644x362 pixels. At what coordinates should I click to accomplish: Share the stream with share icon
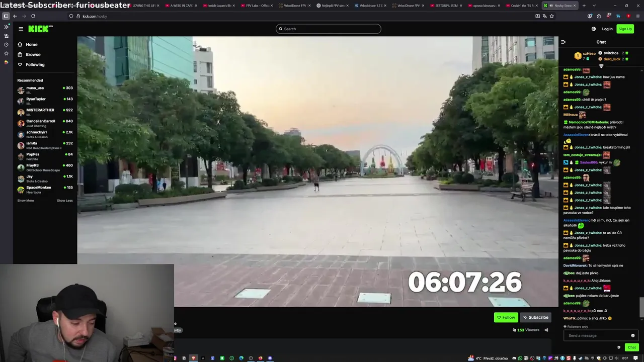(546, 330)
